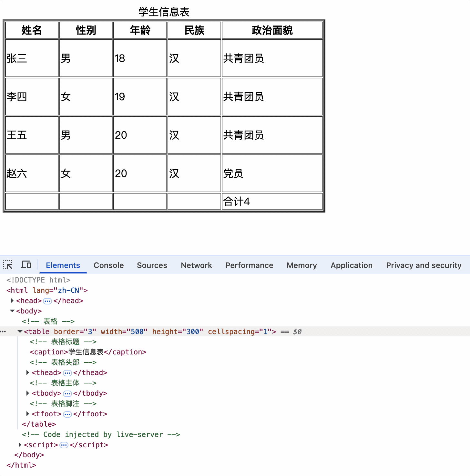Click the gender cell "女" in 李四's row
The height and width of the screenshot is (476, 470).
coord(86,97)
